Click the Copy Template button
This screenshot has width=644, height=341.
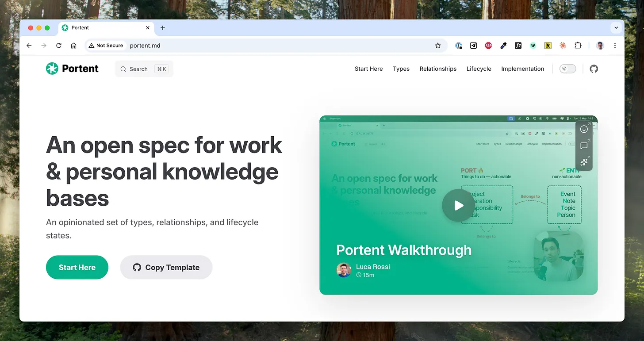coord(166,267)
